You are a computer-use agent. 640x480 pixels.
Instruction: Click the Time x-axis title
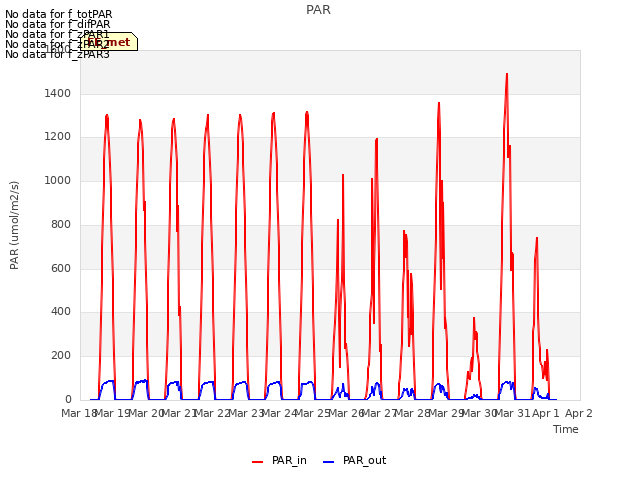(566, 429)
